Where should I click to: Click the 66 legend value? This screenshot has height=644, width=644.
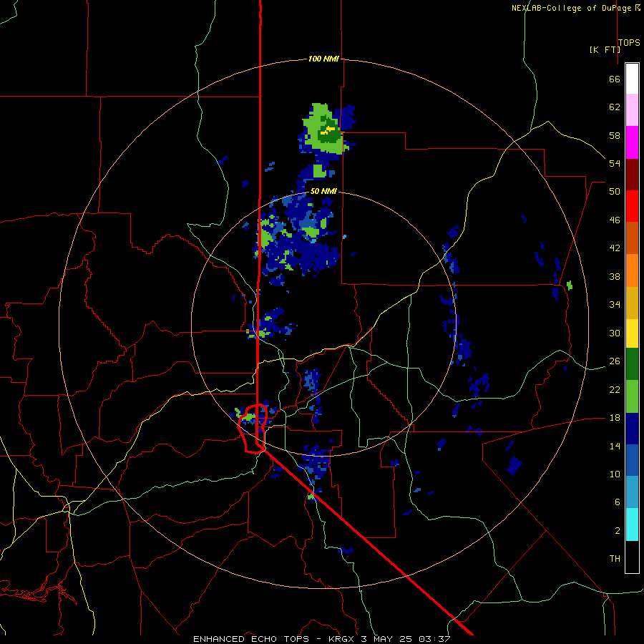[615, 79]
